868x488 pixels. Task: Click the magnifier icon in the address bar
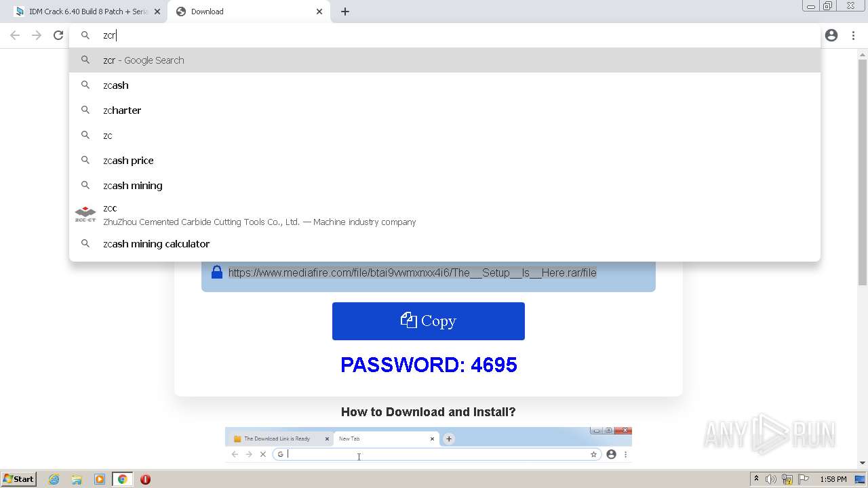click(x=85, y=35)
